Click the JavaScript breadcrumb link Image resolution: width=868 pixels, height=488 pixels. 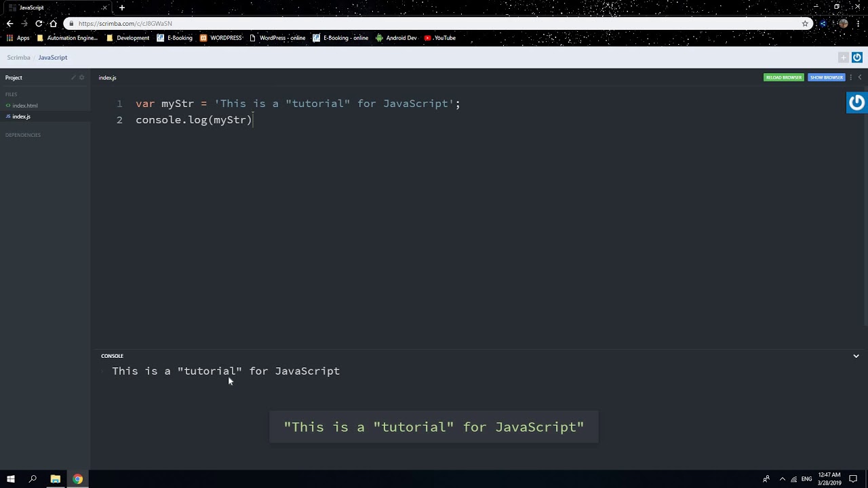pos(53,58)
